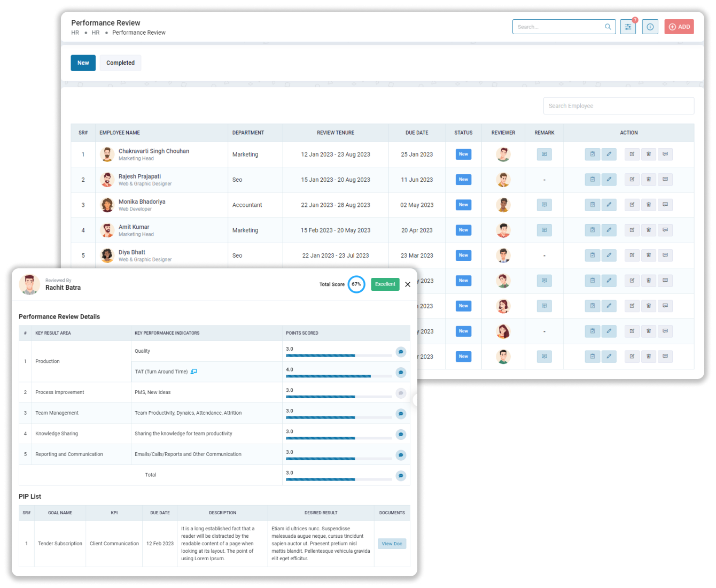
Task: Click the pencil edit icon for Rajesh Prajapati
Action: [609, 179]
